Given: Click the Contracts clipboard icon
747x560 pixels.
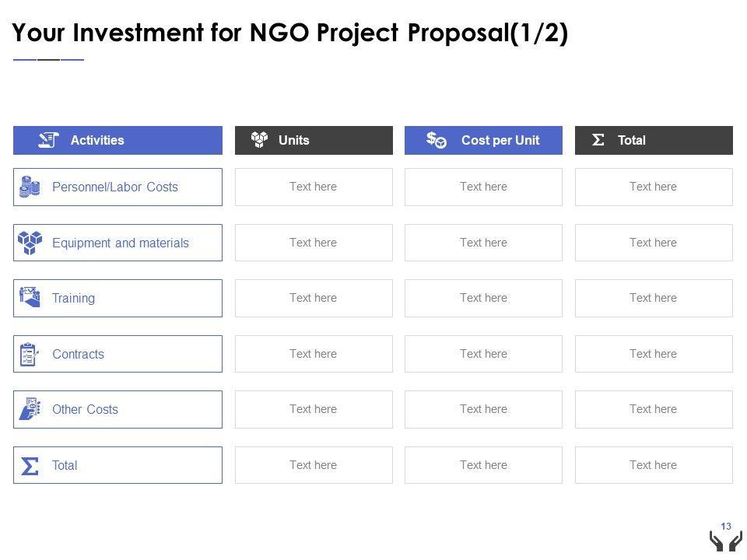Looking at the screenshot, I should point(30,354).
